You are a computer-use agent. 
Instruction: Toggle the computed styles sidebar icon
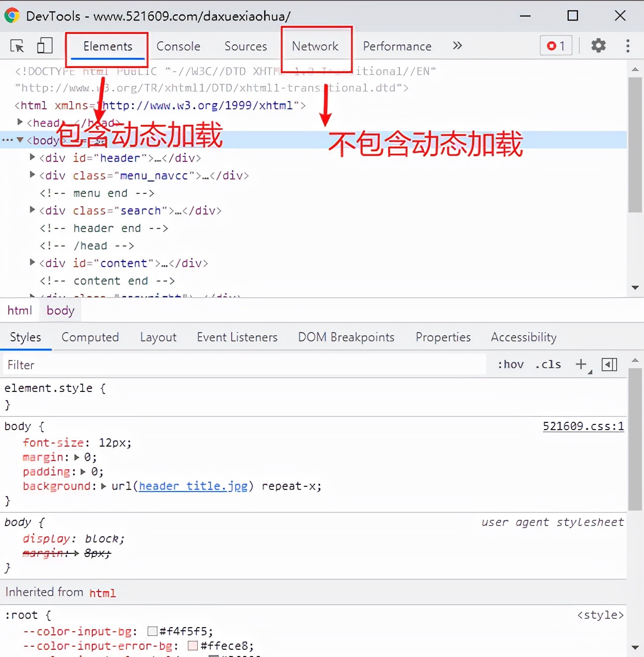coord(609,365)
